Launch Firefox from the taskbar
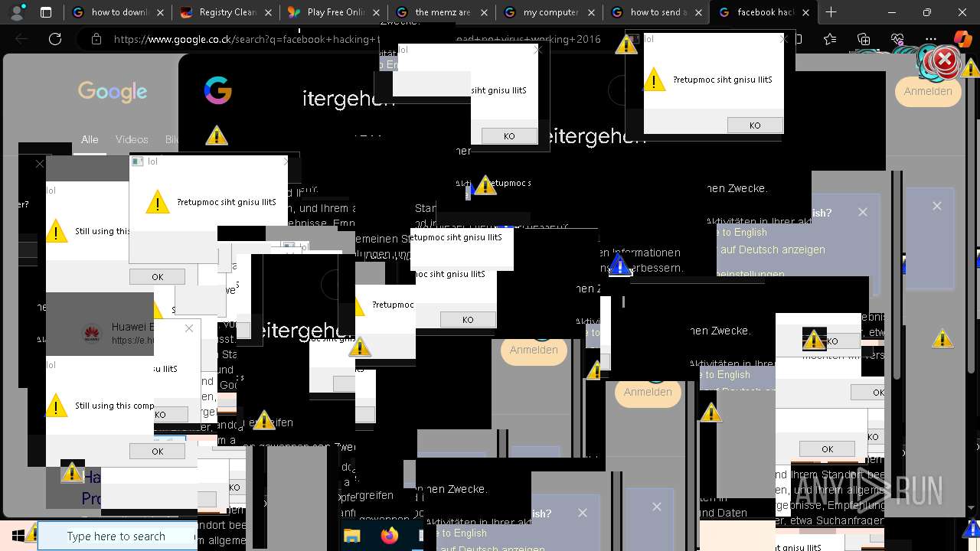Screen dimensions: 980x551 pos(390,536)
